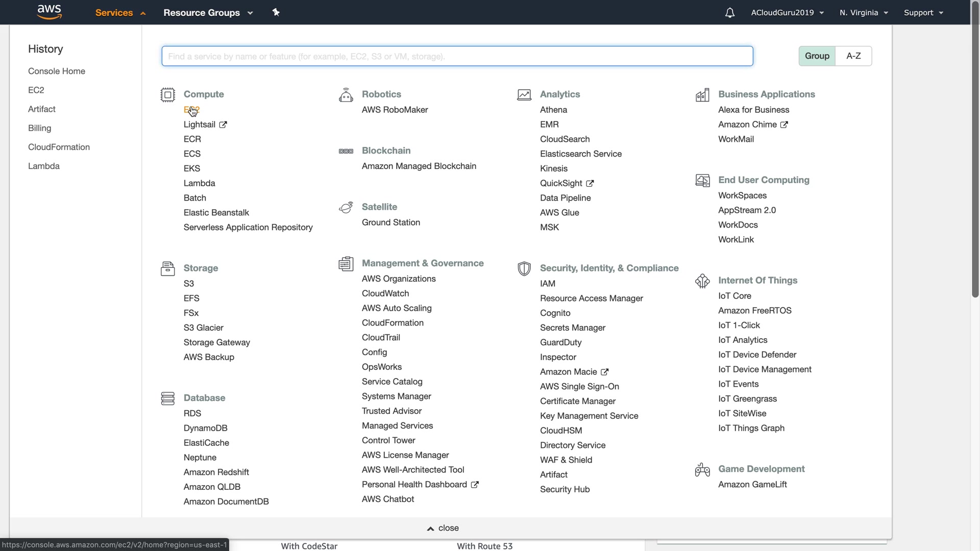
Task: Click the pushpin shortcut icon
Action: click(x=276, y=12)
